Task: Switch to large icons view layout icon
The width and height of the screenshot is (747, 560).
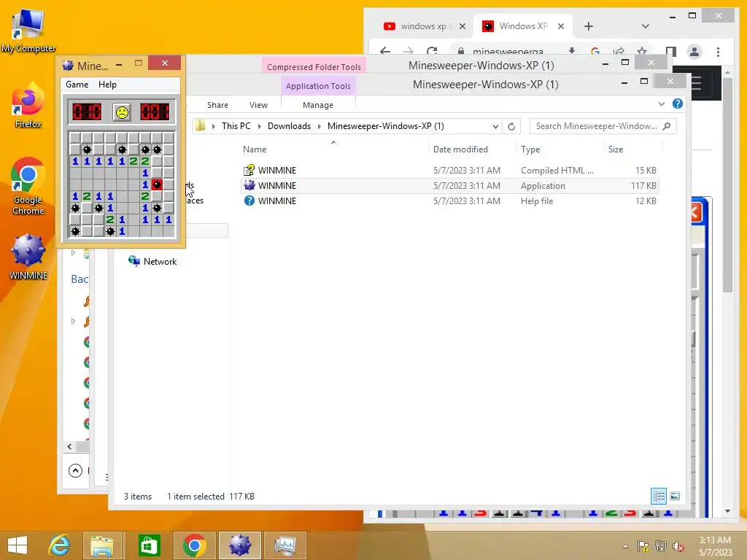Action: pyautogui.click(x=675, y=496)
